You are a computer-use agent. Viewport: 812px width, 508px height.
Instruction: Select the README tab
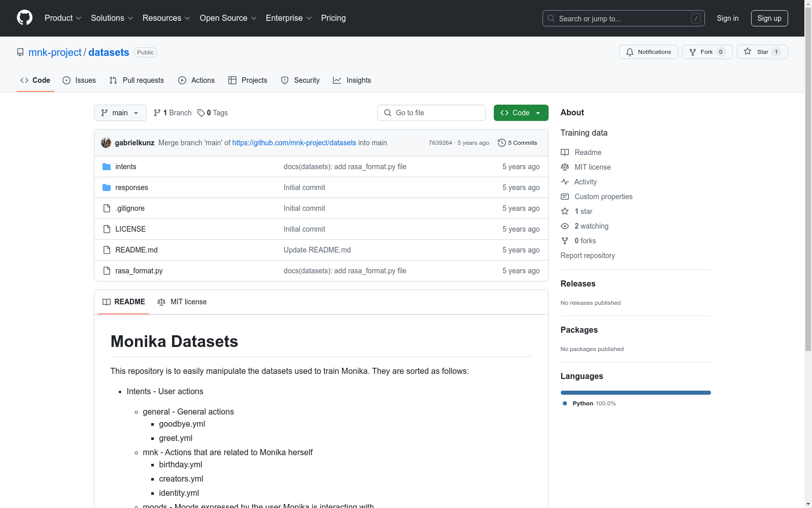click(x=124, y=302)
